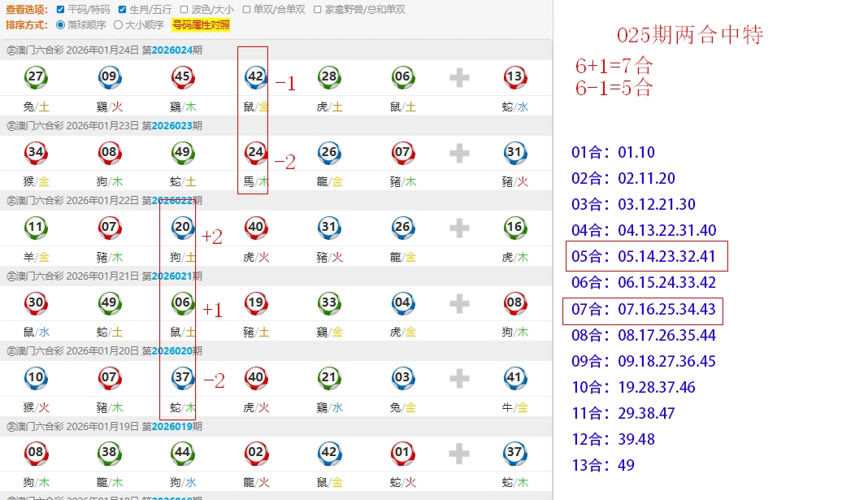
Task: Click the red ball number 19
Action: pyautogui.click(x=255, y=303)
